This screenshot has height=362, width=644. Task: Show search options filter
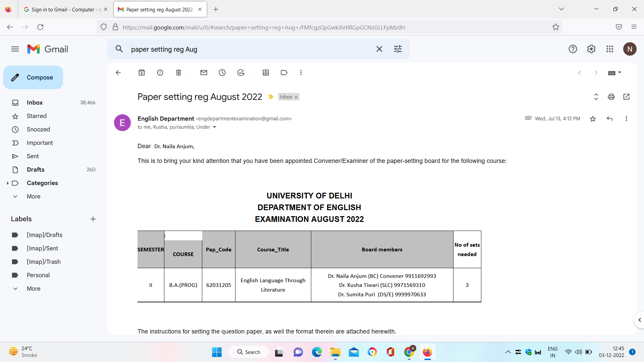tap(398, 49)
